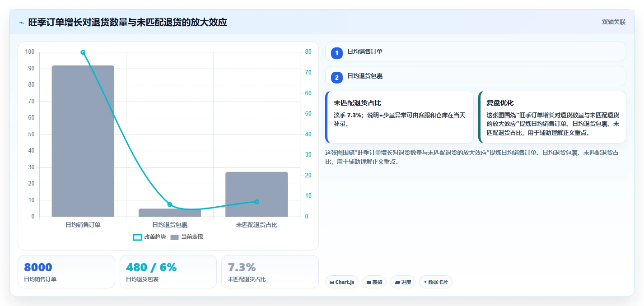Click the x-axis label 未匹配退货占比
Image resolution: width=644 pixels, height=306 pixels.
257,225
